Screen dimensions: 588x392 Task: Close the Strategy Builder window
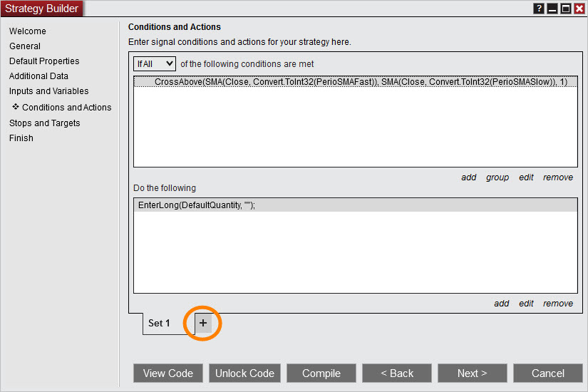[x=579, y=9]
